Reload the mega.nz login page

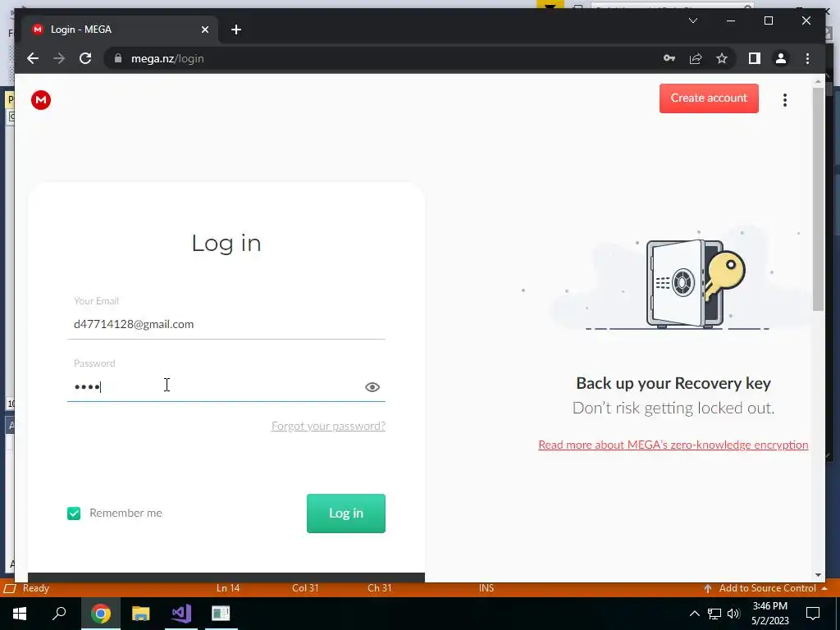tap(85, 58)
